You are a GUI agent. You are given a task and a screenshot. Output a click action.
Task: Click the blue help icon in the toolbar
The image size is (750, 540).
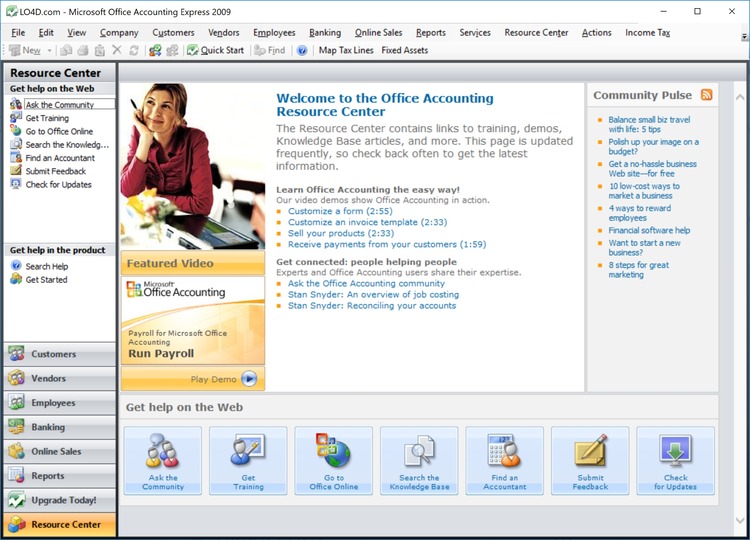[302, 50]
